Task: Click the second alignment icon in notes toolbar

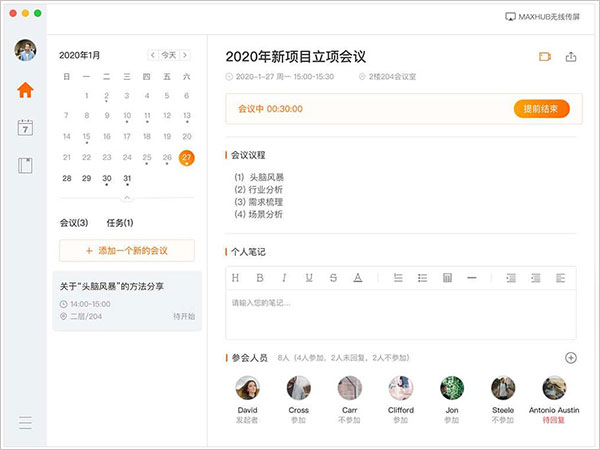Action: click(536, 278)
